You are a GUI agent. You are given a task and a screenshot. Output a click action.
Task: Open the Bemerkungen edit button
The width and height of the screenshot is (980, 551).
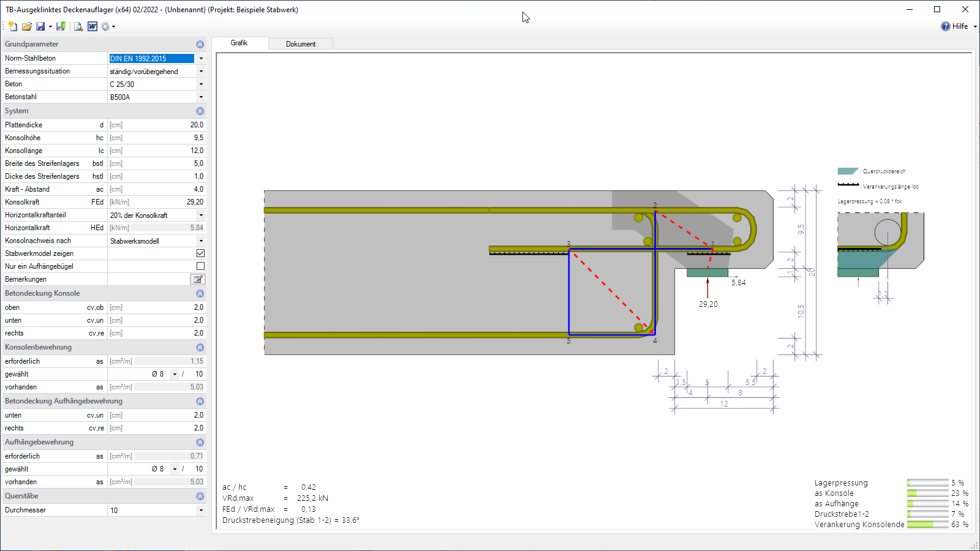click(x=198, y=279)
